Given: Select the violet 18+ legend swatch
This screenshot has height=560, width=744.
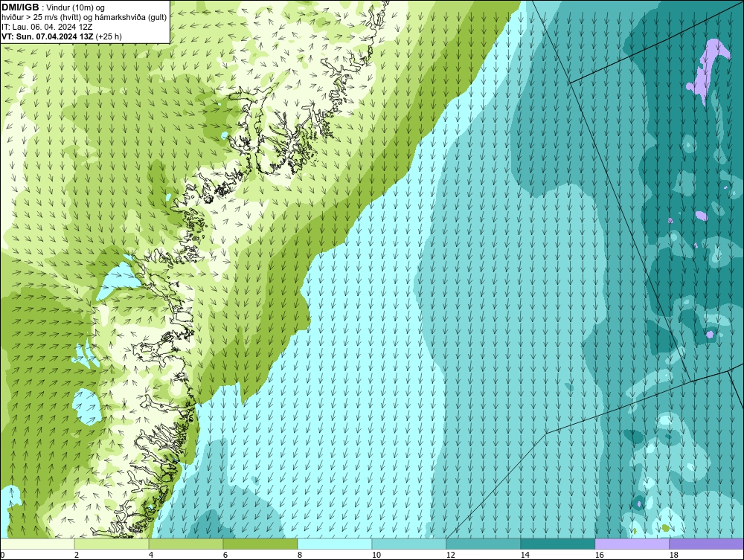Looking at the screenshot, I should click(x=706, y=544).
